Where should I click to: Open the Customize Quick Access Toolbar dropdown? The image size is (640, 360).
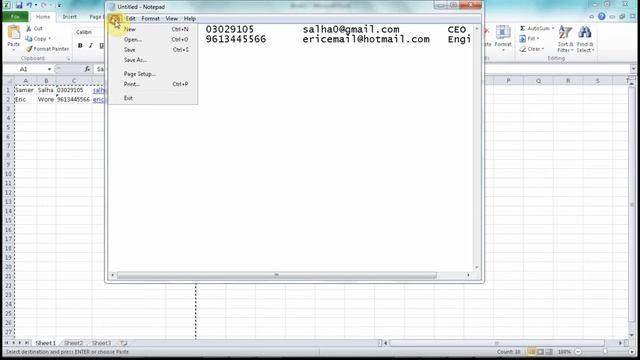(59, 5)
